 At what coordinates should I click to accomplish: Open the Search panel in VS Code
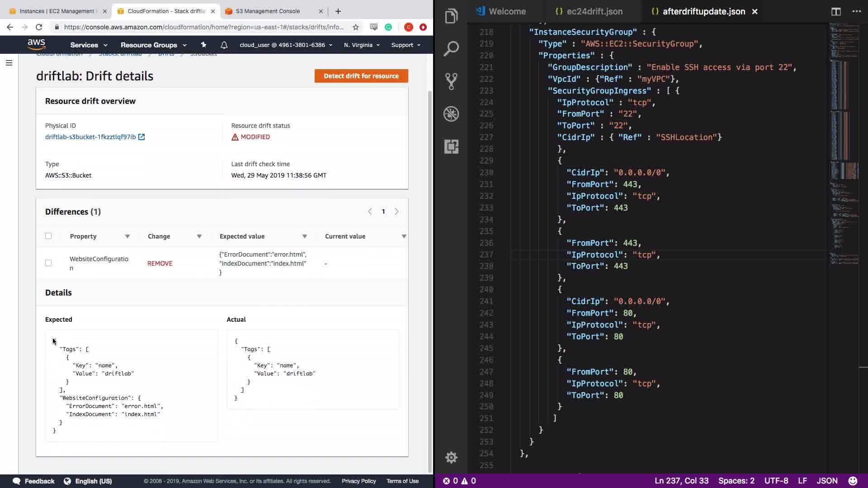point(451,48)
